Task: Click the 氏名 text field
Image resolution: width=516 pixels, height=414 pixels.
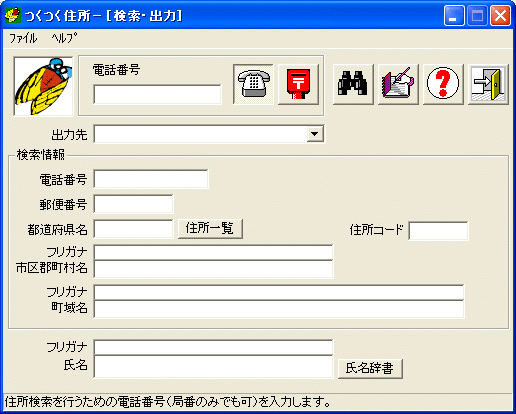Action: [x=213, y=366]
